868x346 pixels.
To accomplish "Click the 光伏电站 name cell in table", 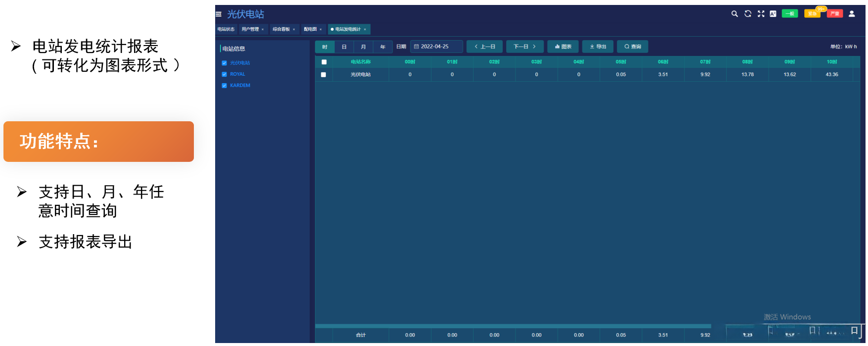I will tap(361, 75).
